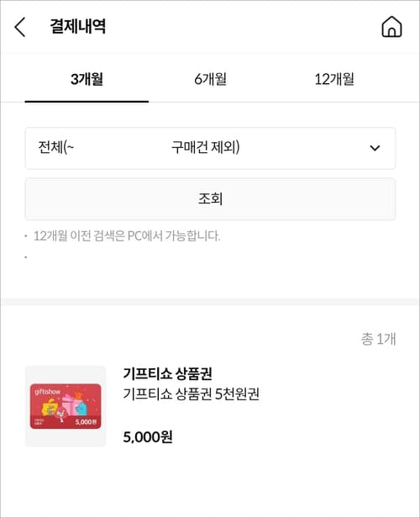
Task: Tap the 전체(~ text in the filter box
Action: tap(55, 147)
